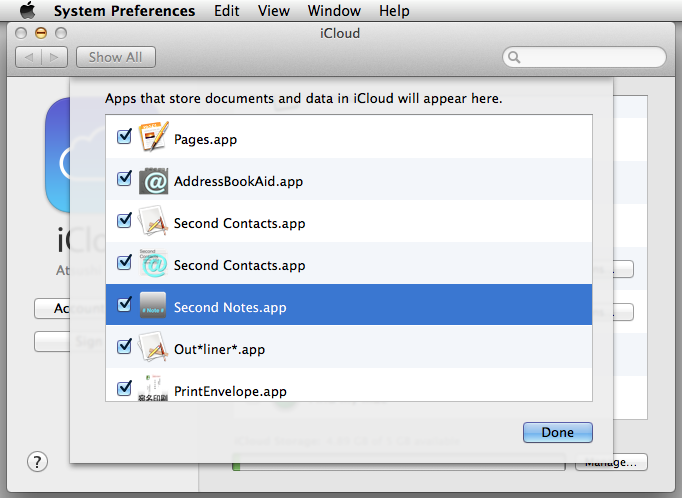Click the PrintEnvelope.app icon

pos(153,388)
